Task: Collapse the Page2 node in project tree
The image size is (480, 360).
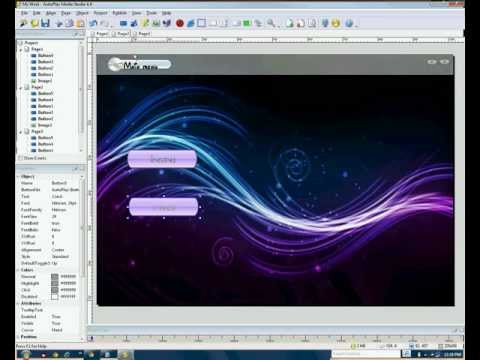Action: (x=21, y=87)
